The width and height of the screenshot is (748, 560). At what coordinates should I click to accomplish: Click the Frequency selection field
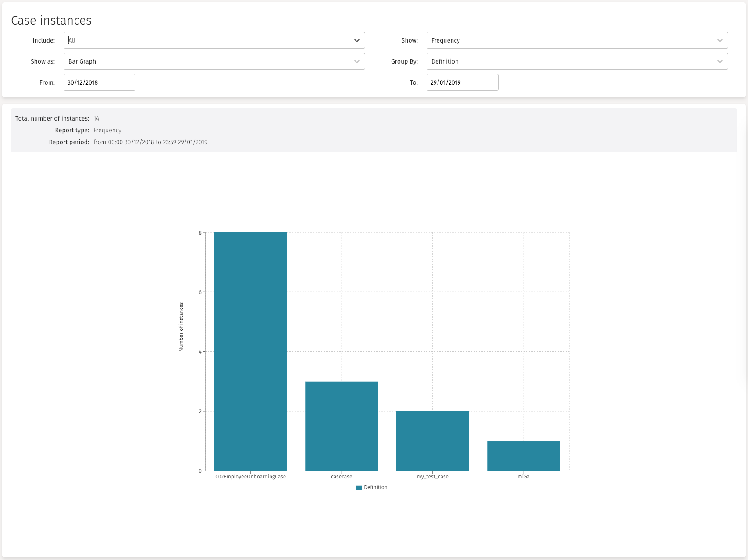click(x=569, y=40)
